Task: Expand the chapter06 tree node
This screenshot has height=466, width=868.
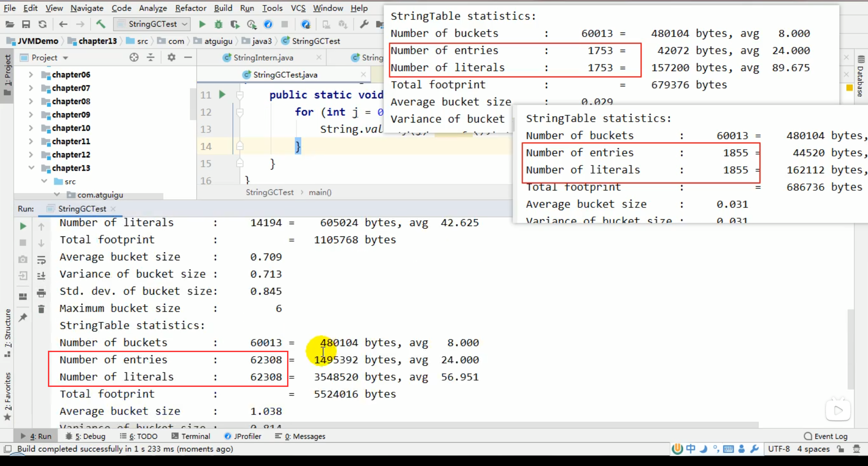Action: (x=31, y=75)
